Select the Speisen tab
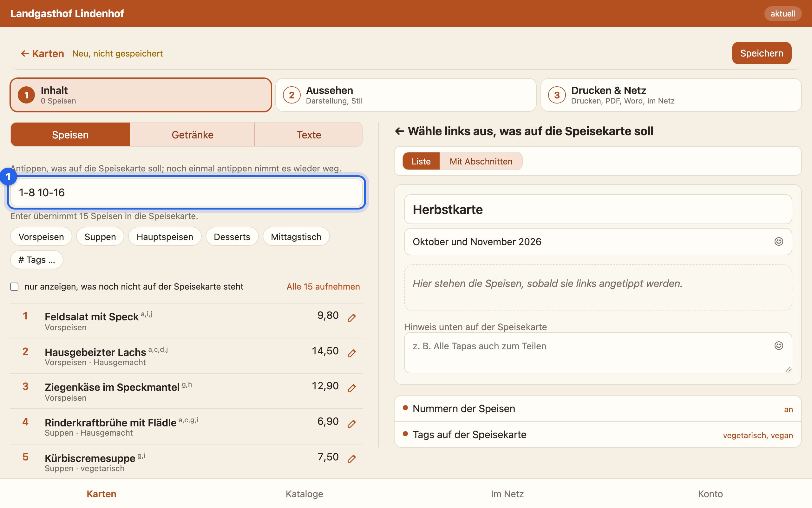The height and width of the screenshot is (508, 812). (70, 135)
